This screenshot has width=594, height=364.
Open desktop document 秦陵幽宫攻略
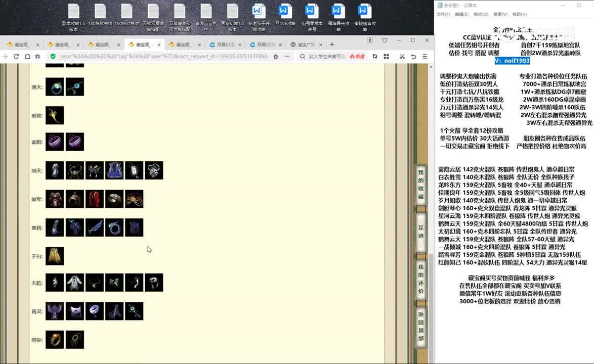365,17
